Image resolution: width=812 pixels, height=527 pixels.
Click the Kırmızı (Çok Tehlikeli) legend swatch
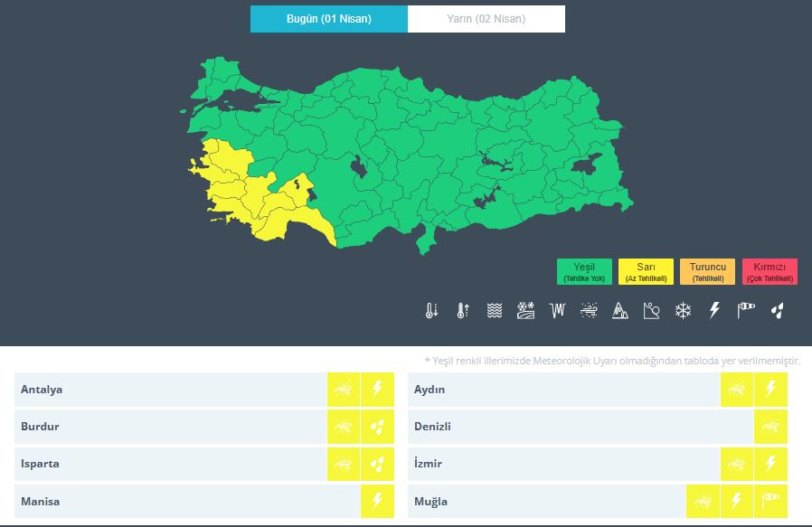pyautogui.click(x=770, y=271)
